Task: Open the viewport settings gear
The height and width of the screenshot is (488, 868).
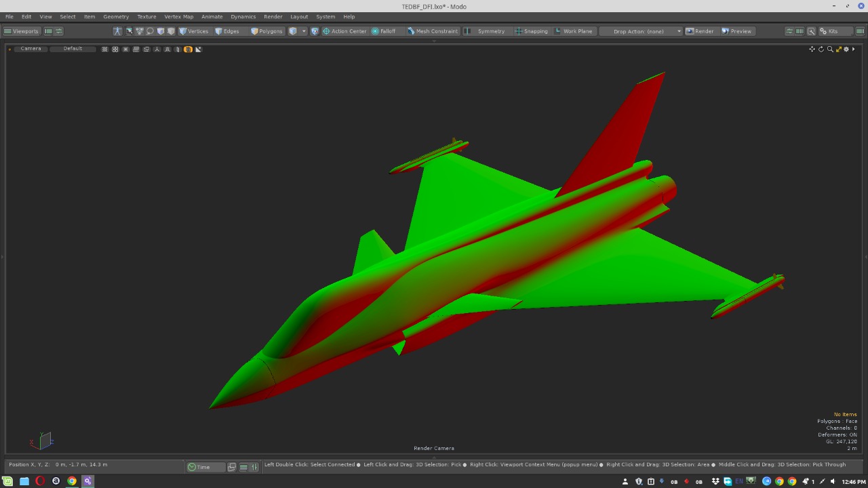Action: tap(846, 49)
